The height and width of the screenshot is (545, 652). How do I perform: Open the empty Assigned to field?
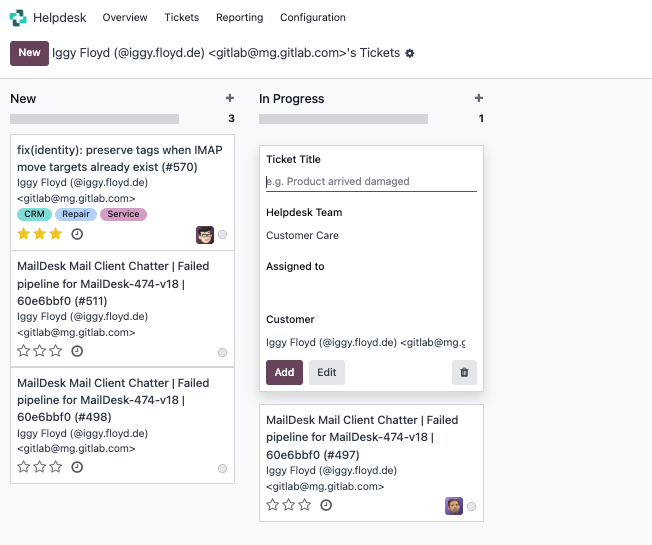(x=371, y=289)
